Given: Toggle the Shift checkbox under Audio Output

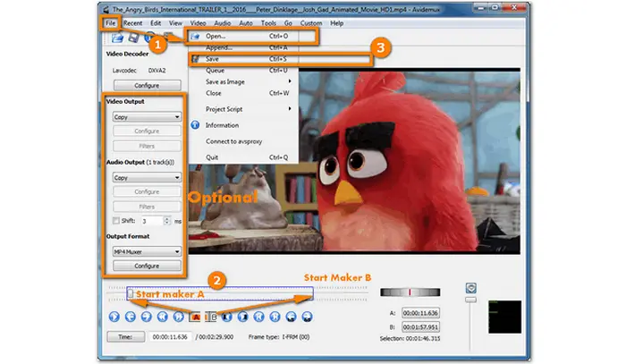Looking at the screenshot, I should [x=114, y=220].
